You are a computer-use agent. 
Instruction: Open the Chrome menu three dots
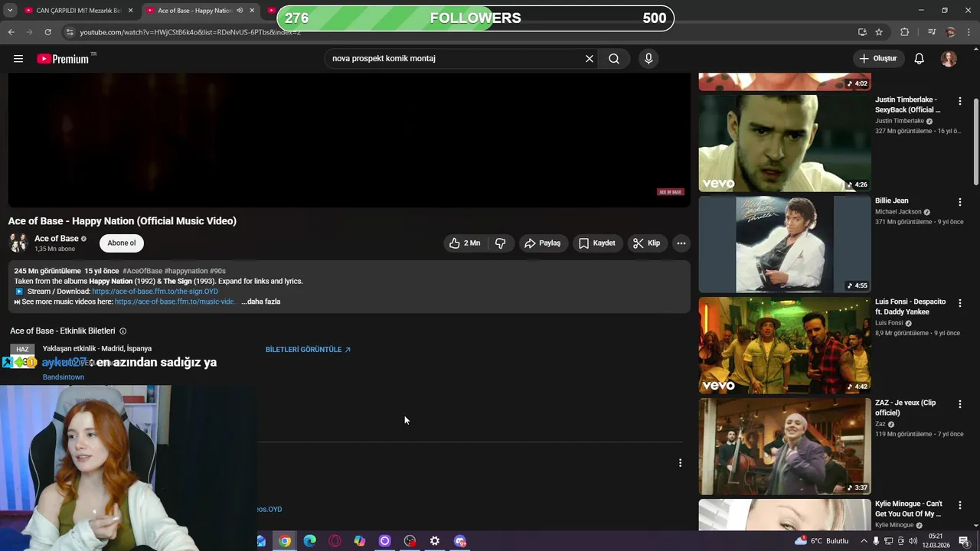pyautogui.click(x=969, y=32)
